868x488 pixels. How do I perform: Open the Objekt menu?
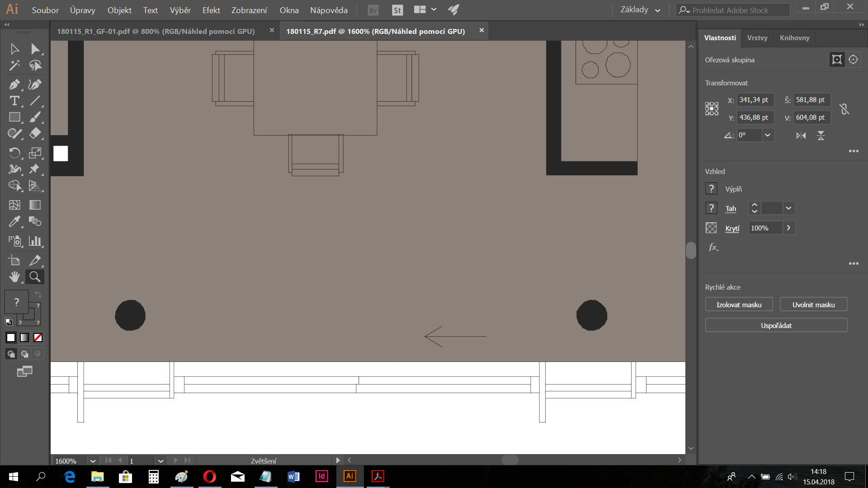119,10
